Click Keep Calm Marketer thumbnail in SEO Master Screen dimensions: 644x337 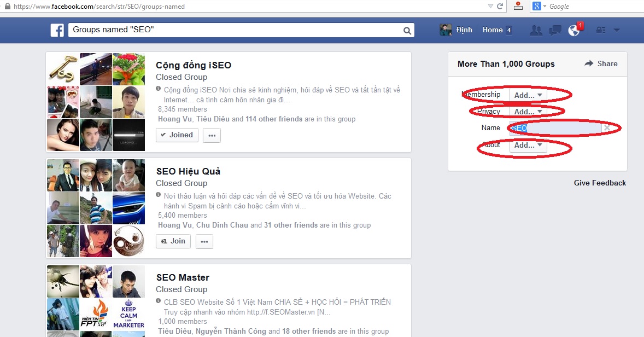coord(128,315)
